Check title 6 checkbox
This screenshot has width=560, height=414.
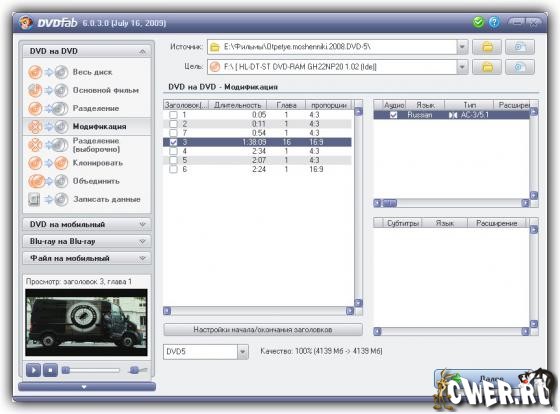[x=173, y=169]
